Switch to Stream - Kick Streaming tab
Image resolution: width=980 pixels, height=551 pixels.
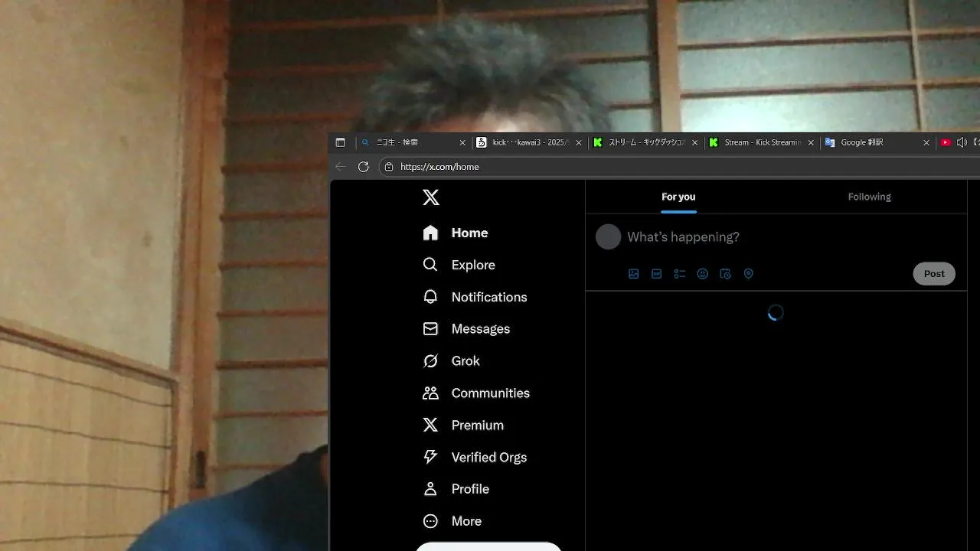(x=761, y=142)
